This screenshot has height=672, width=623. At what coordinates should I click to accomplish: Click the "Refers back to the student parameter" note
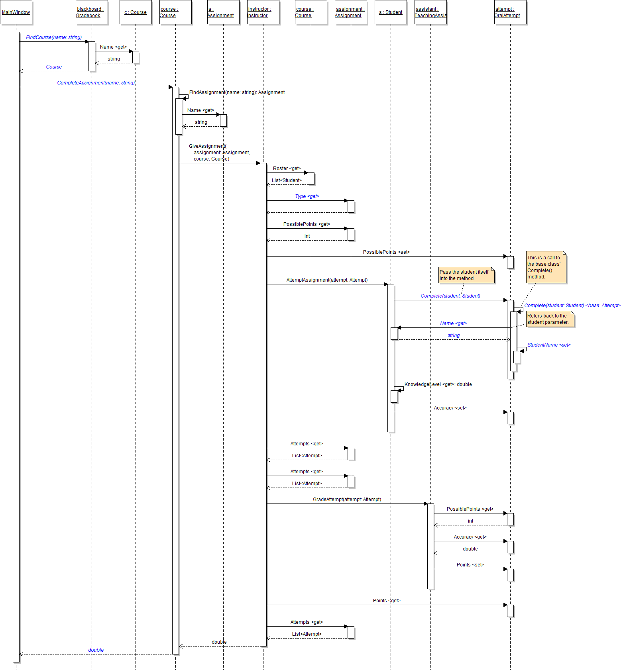[550, 319]
